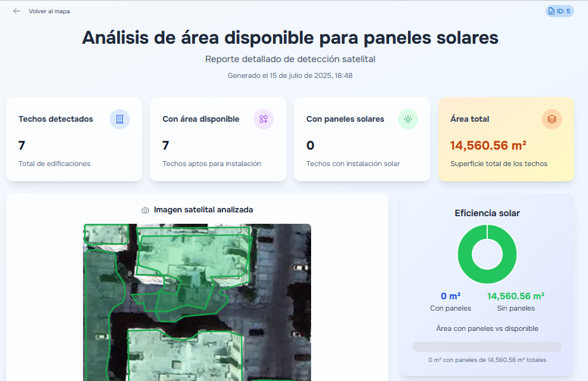Click the ID: 5 badge

[559, 11]
